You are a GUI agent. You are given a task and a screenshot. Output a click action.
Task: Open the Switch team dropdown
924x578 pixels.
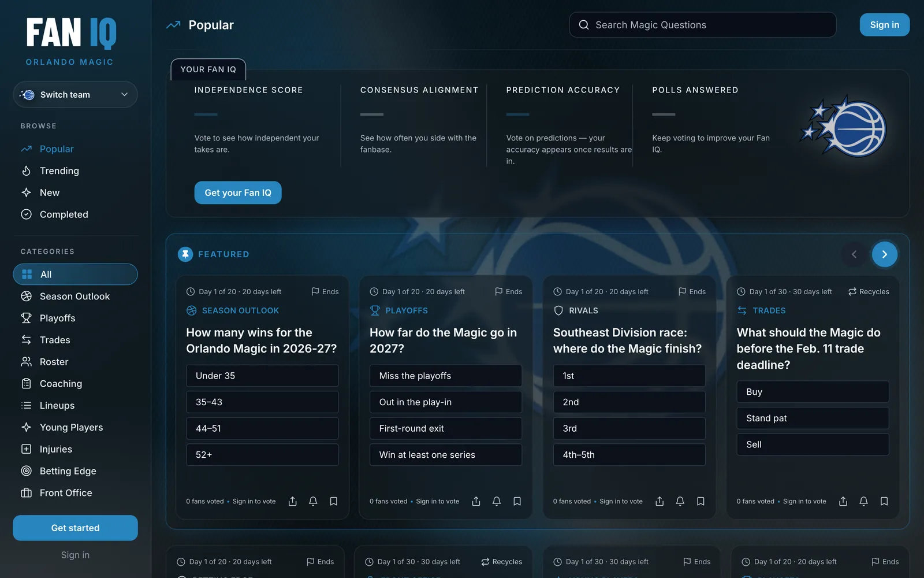click(x=75, y=95)
